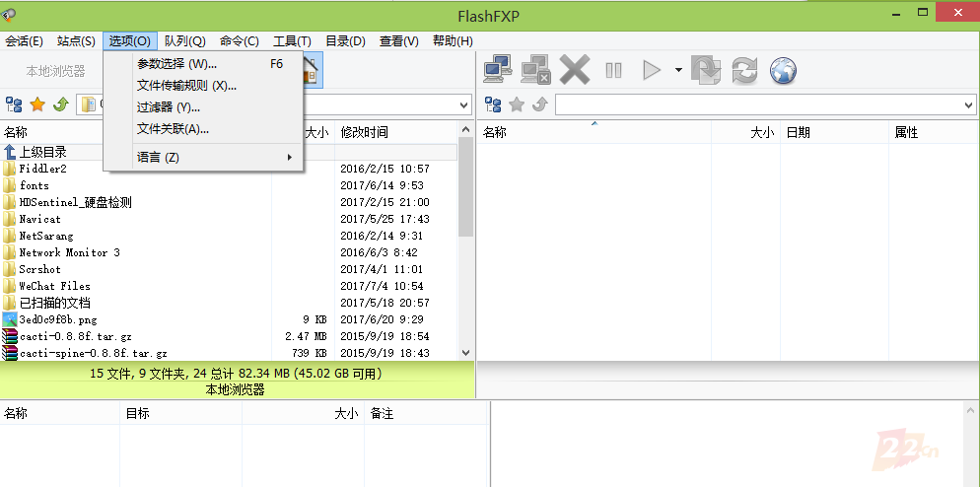Click grey up-arrow icon in remote pane
The image size is (980, 487).
click(x=540, y=104)
